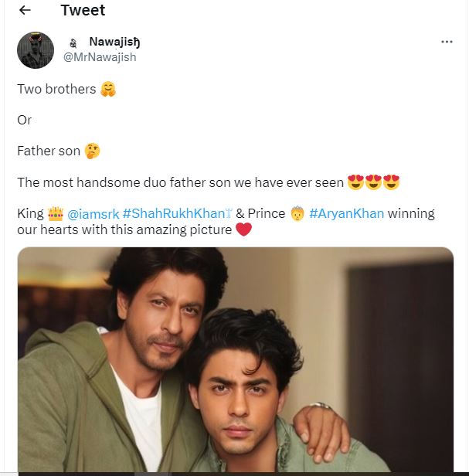Click the thinking face emoji
Image resolution: width=469 pixels, height=476 pixels.
[x=92, y=151]
